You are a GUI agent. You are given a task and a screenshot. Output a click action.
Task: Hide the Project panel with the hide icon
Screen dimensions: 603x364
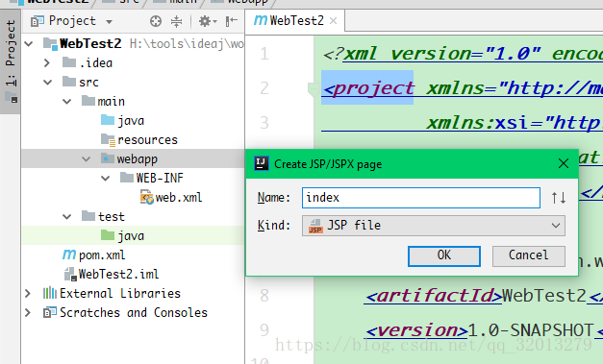click(232, 21)
